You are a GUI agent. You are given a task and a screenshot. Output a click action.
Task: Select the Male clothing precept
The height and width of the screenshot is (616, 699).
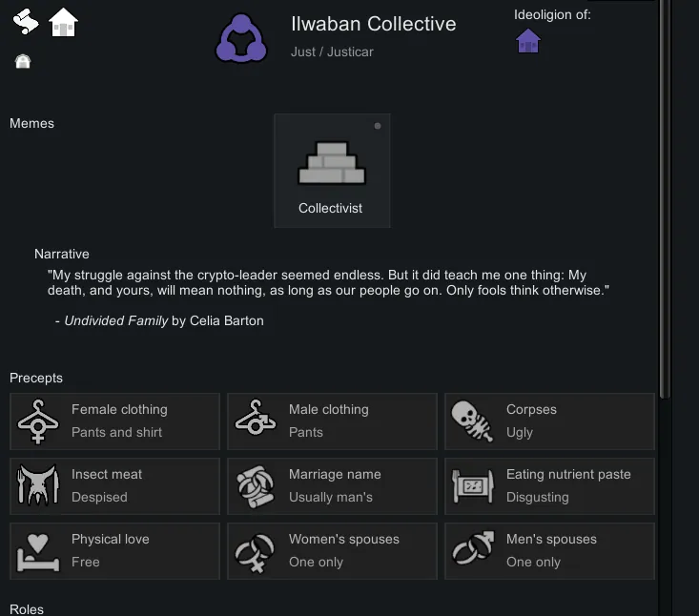point(332,421)
